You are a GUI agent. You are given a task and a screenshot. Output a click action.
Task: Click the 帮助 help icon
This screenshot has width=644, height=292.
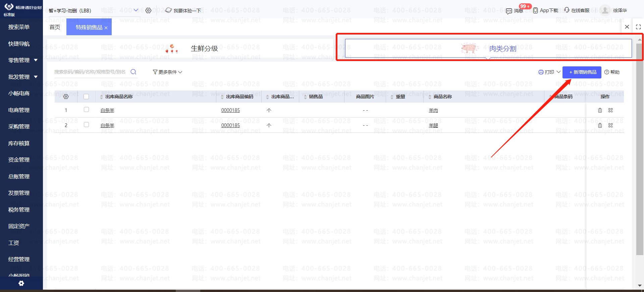click(607, 72)
